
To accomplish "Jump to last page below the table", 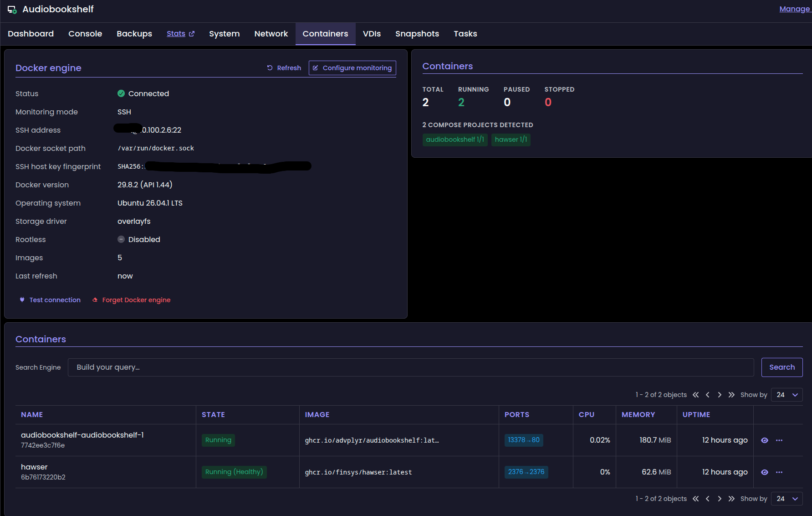I will click(x=731, y=499).
